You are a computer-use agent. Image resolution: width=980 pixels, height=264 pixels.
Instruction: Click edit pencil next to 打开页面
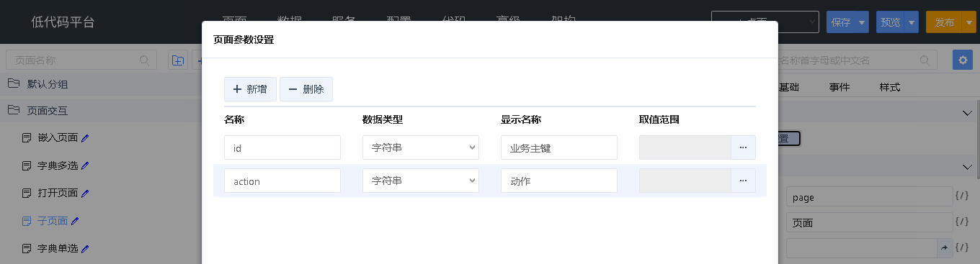pos(85,193)
